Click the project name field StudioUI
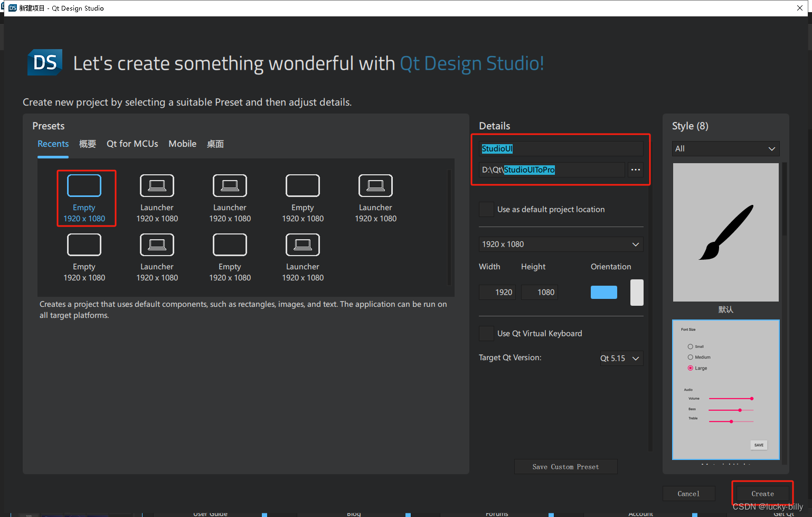812x517 pixels. point(561,148)
